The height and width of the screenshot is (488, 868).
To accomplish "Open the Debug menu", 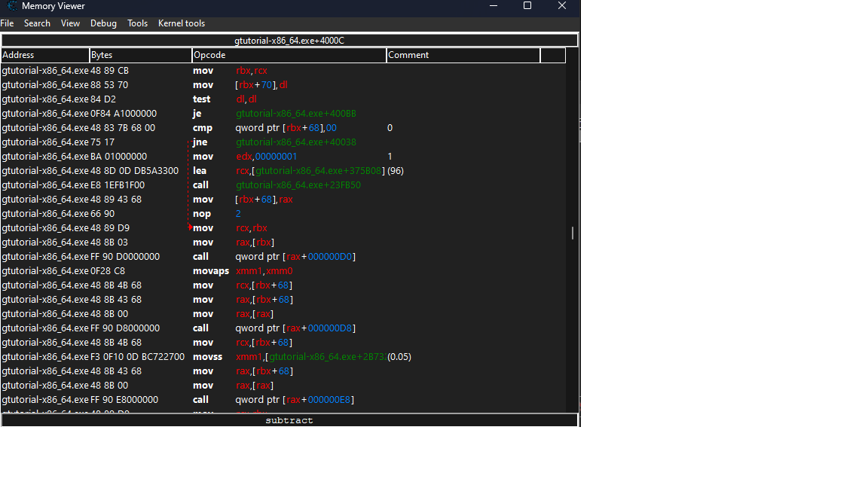I will (x=103, y=23).
